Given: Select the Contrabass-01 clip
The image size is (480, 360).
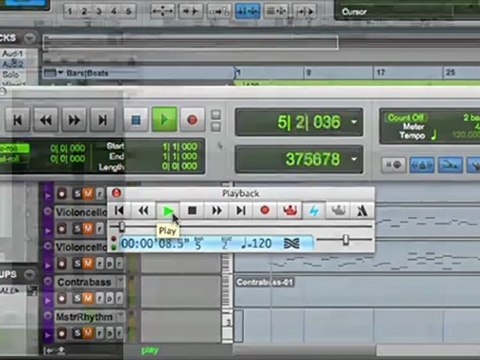Looking at the screenshot, I should click(265, 282).
